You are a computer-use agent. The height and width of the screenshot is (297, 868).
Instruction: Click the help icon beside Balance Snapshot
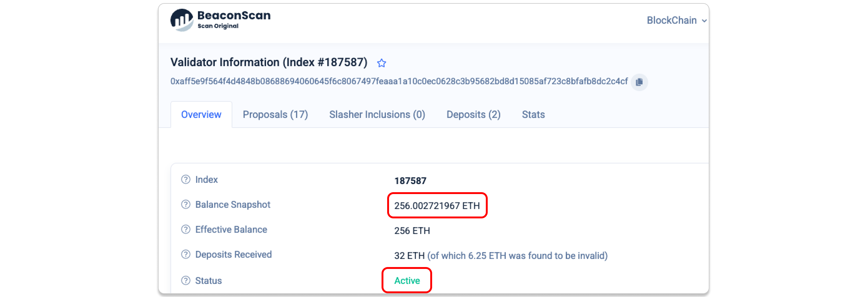pos(186,204)
